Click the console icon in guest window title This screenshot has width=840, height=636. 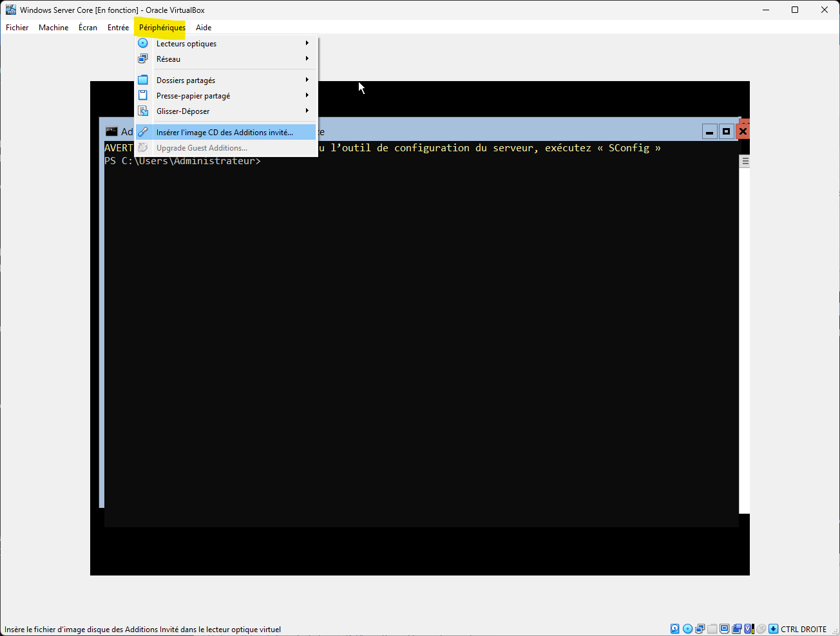point(111,131)
